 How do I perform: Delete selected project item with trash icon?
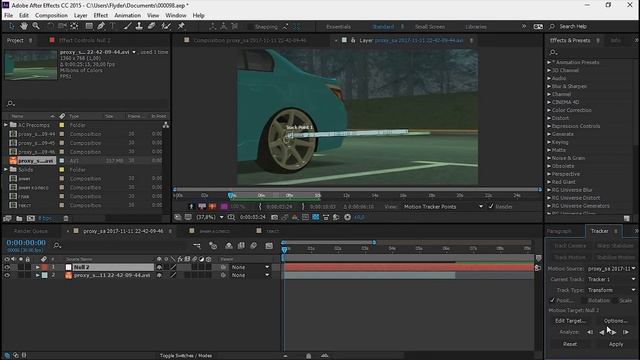(66, 218)
